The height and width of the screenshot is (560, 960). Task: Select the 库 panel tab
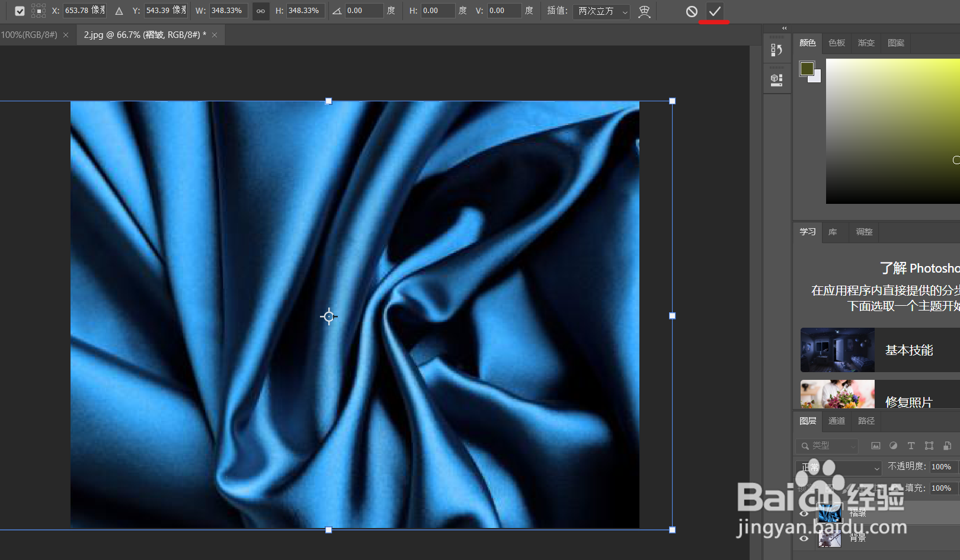coord(833,232)
